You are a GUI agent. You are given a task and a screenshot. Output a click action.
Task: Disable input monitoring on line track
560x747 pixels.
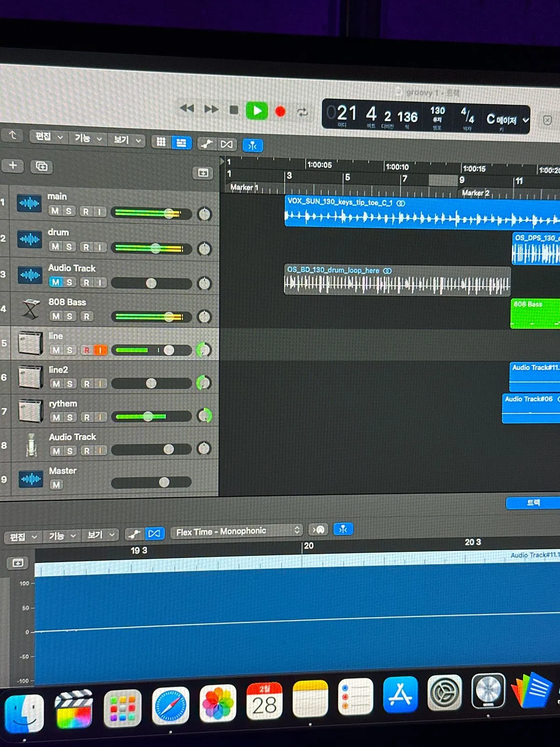[100, 350]
